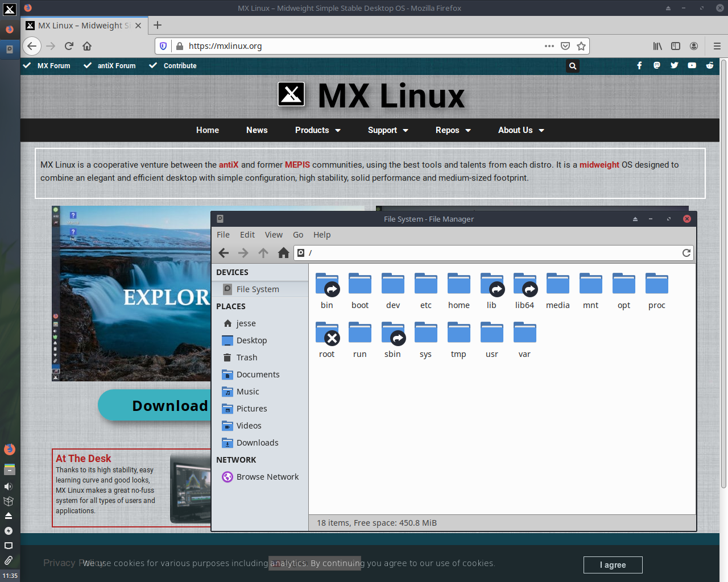Select the media folder
This screenshot has width=728, height=582.
coord(558,290)
